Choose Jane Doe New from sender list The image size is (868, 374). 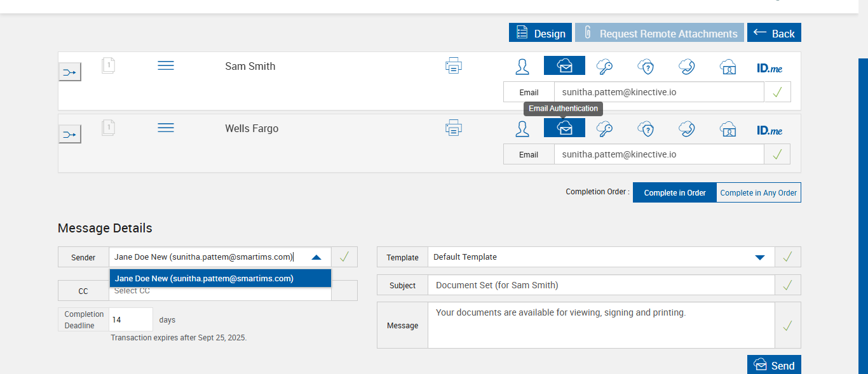coord(220,278)
